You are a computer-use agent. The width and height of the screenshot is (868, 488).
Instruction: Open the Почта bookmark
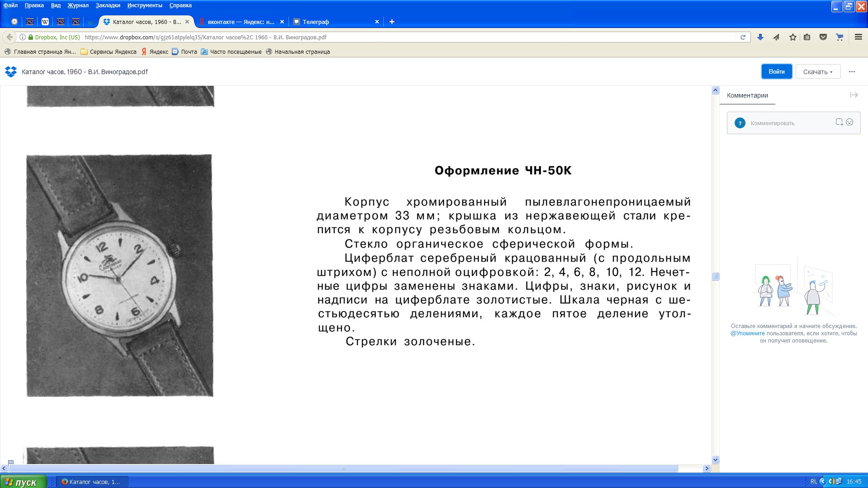(x=184, y=52)
